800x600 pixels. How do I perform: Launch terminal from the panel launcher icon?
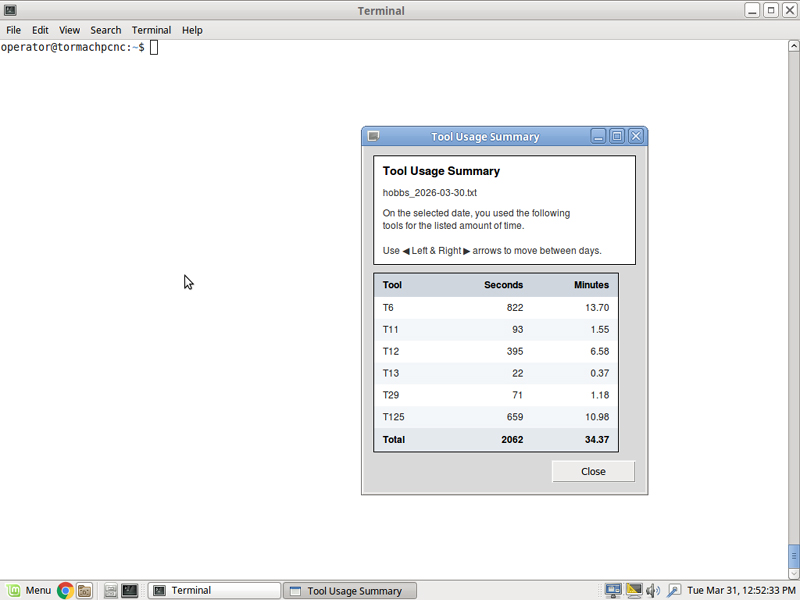(x=130, y=590)
